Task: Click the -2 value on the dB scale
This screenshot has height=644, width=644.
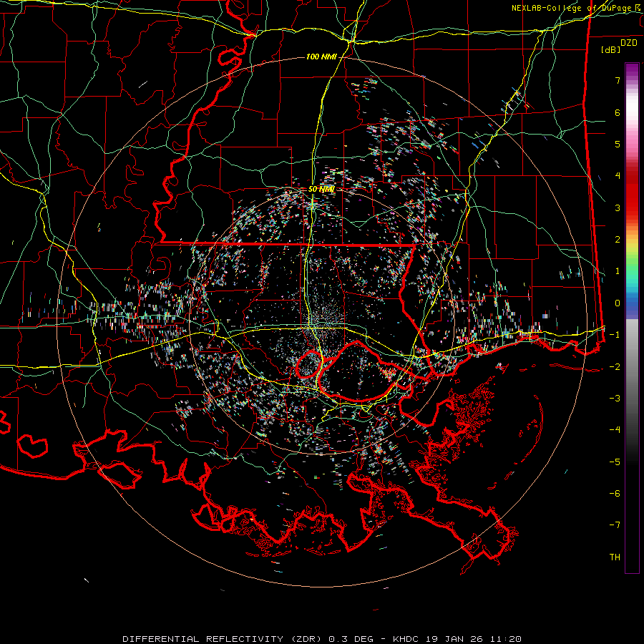Action: [615, 367]
